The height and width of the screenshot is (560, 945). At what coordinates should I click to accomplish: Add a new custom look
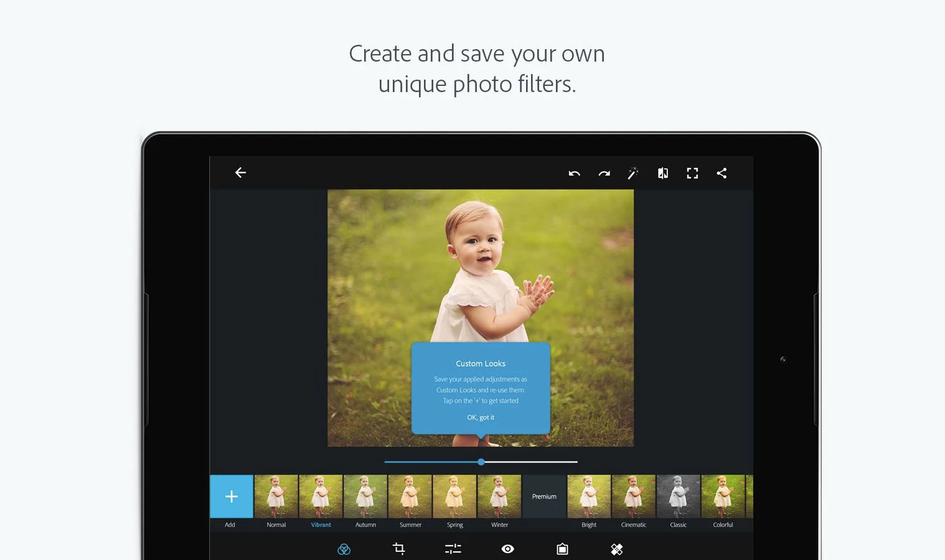click(232, 497)
